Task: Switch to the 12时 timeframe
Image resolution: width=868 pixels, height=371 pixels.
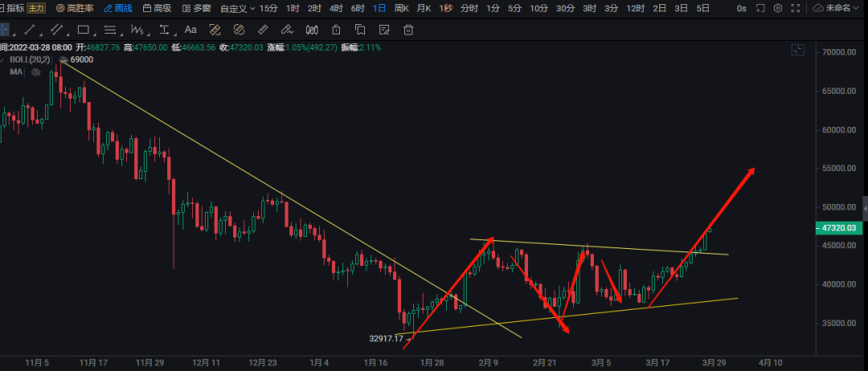Action: point(636,8)
